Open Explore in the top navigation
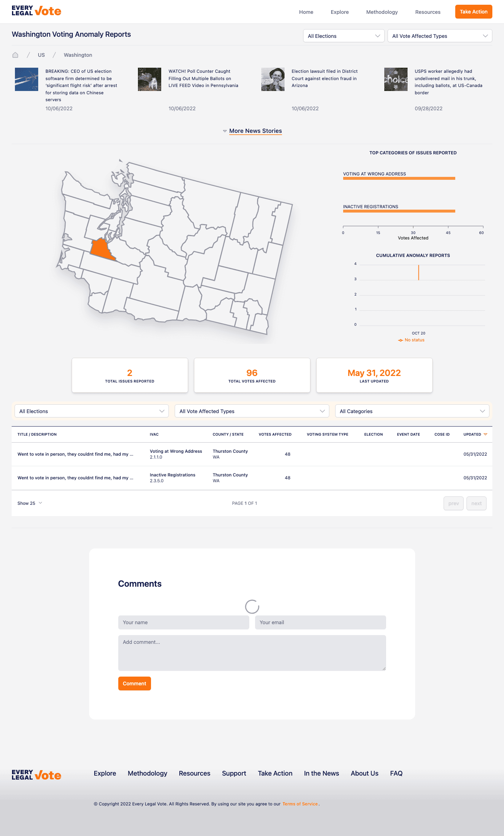 [x=340, y=12]
